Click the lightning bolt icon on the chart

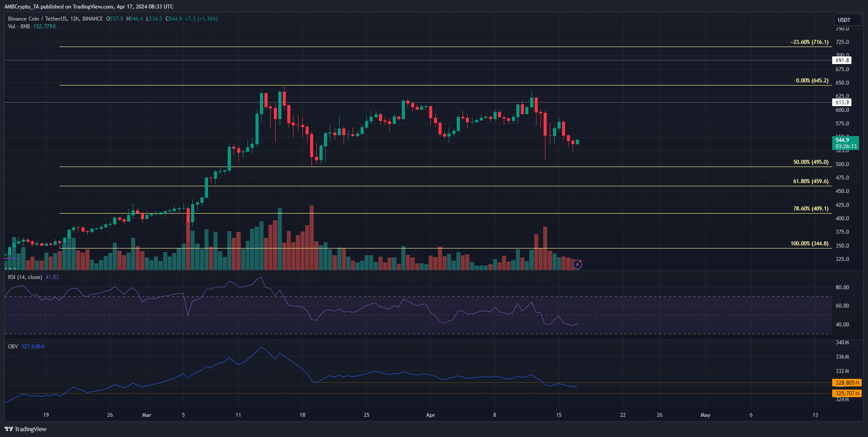(x=577, y=265)
